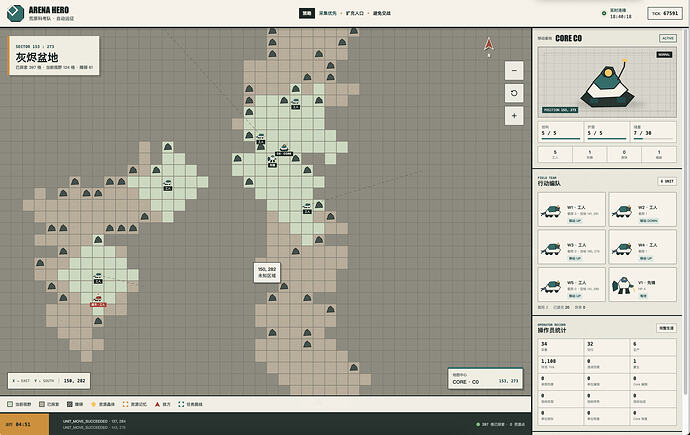Screen dimensions: 690x435
Task: Click the red enemy unit on the map
Action: coord(98,300)
